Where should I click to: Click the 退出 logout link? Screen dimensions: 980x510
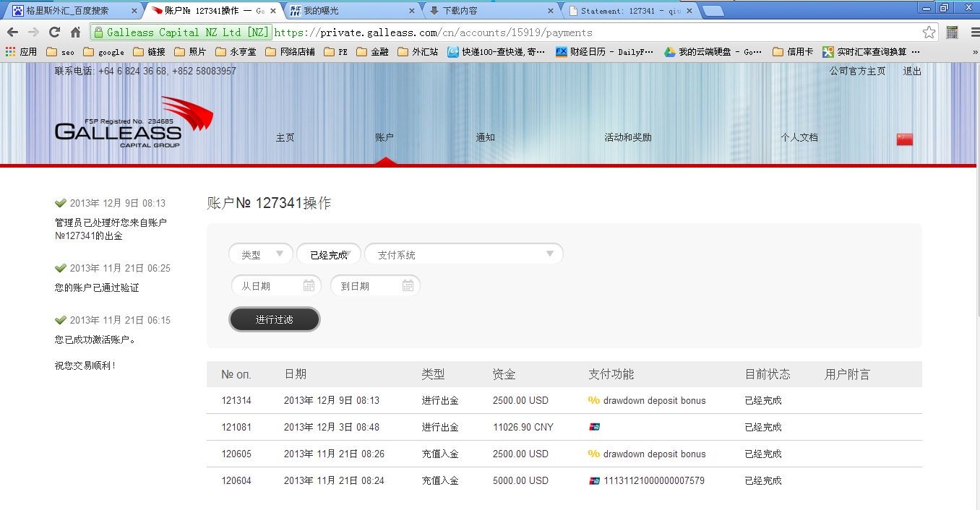912,71
